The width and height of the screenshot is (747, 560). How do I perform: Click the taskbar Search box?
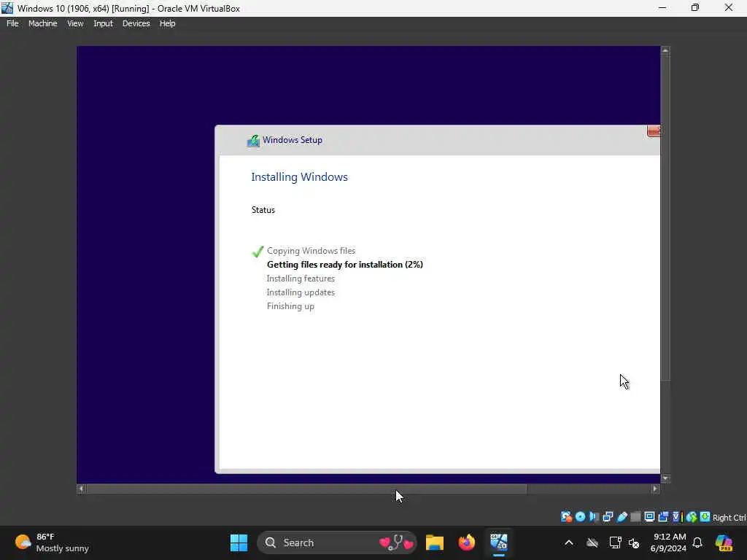(x=337, y=542)
